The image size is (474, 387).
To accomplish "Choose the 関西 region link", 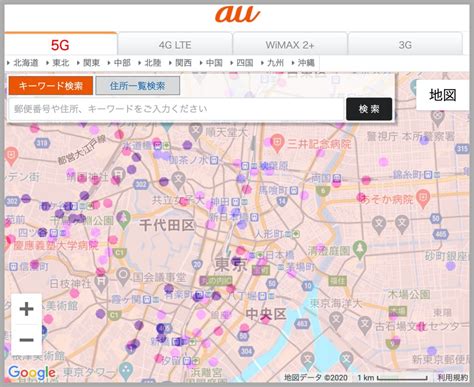I will pos(183,63).
